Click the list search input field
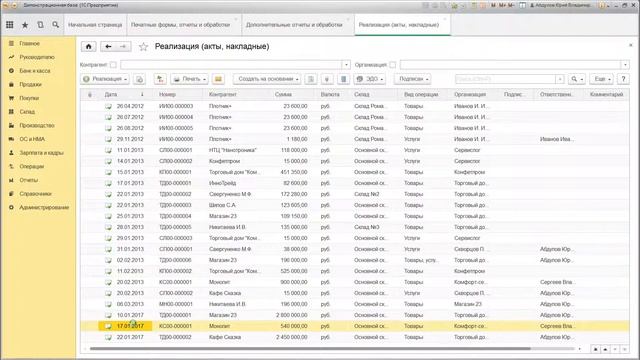The width and height of the screenshot is (640, 360). tap(505, 79)
